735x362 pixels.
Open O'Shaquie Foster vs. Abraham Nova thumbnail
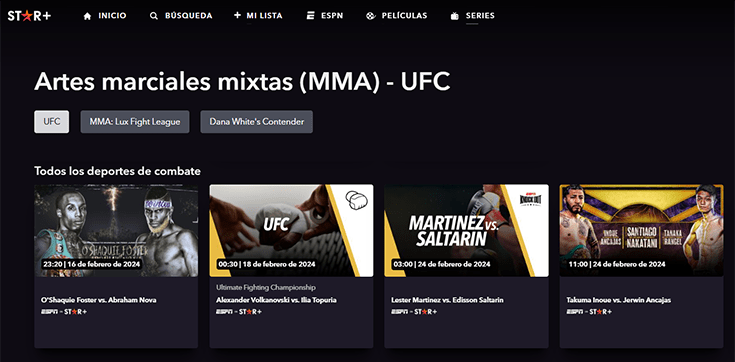pos(116,230)
